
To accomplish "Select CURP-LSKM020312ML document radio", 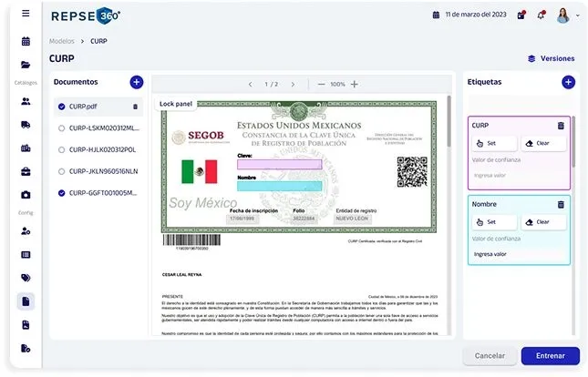I will [61, 128].
